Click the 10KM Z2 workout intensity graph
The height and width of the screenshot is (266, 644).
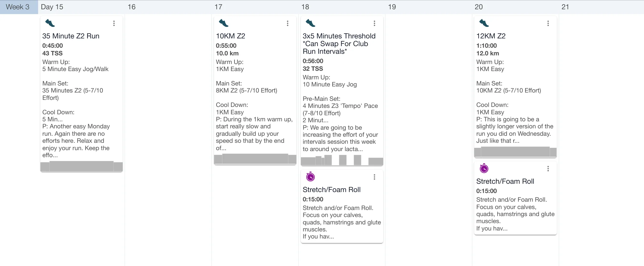click(255, 159)
